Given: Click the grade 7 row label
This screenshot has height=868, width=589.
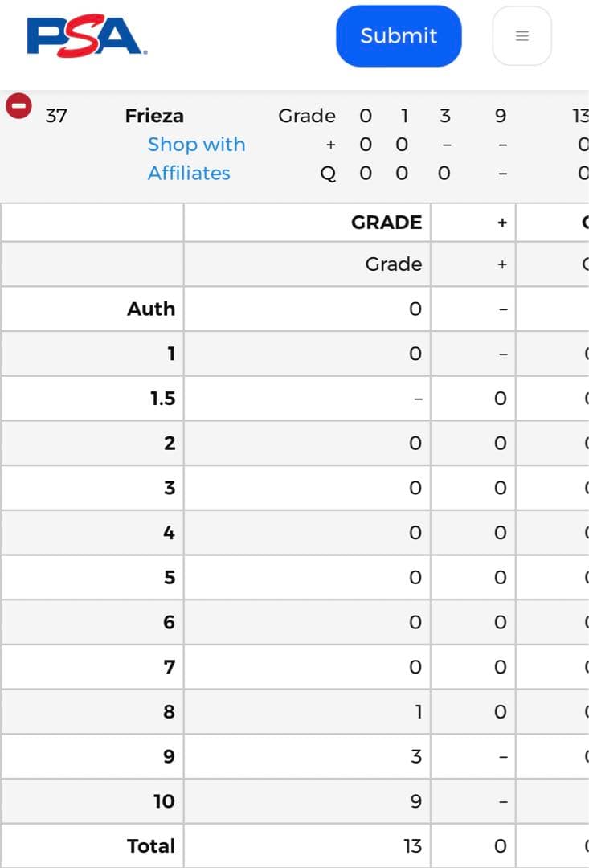Looking at the screenshot, I should [x=169, y=667].
